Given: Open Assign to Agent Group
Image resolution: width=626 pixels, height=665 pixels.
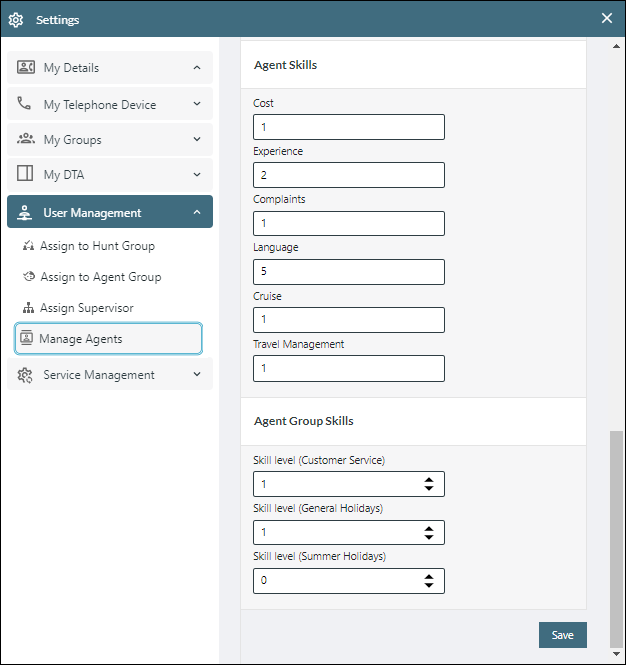Looking at the screenshot, I should 100,277.
